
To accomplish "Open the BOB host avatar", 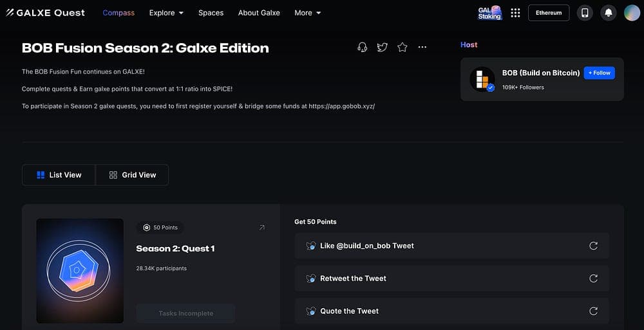I will [x=482, y=79].
